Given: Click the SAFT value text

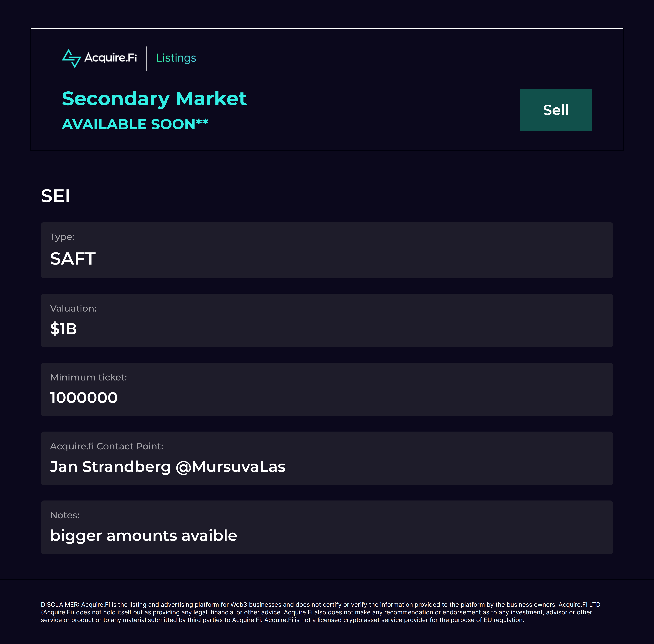Looking at the screenshot, I should [x=73, y=259].
